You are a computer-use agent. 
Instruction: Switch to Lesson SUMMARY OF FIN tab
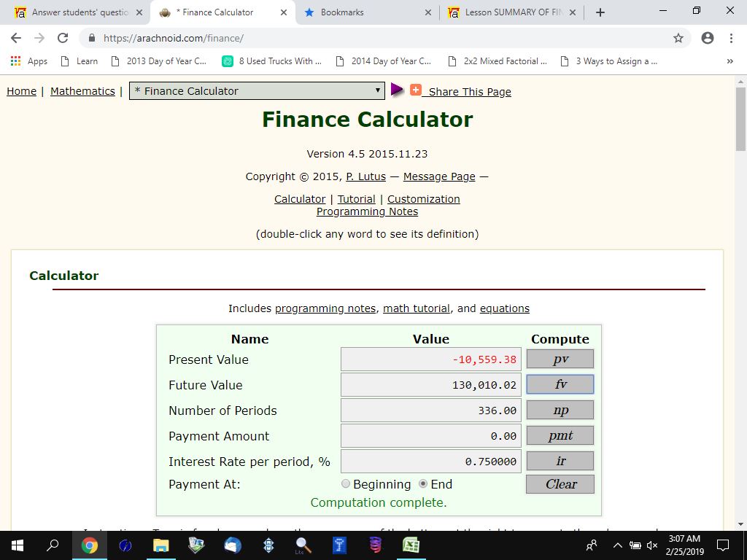(x=512, y=12)
